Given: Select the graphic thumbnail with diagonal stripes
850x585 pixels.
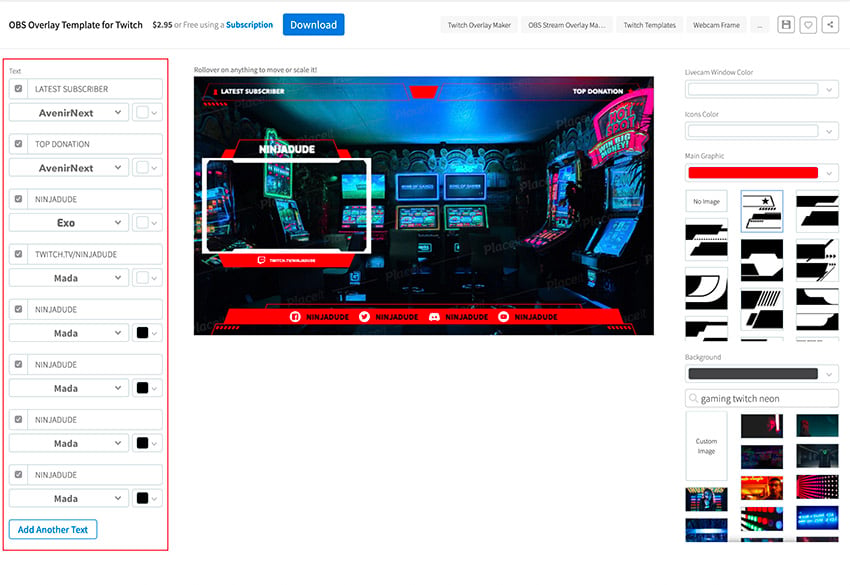Looking at the screenshot, I should point(762,309).
